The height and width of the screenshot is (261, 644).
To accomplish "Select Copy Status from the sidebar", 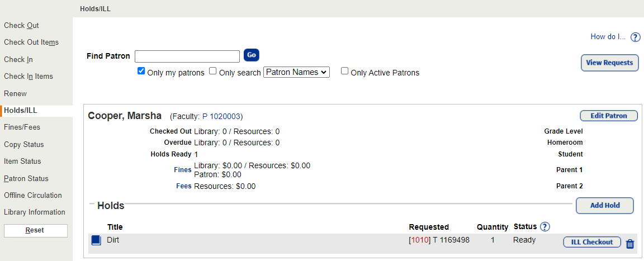I will (23, 145).
